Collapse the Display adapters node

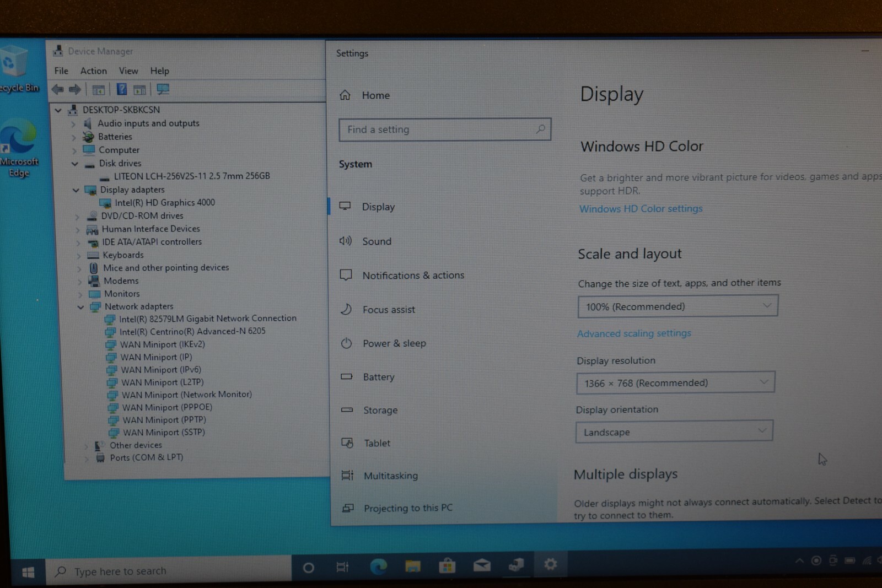click(76, 190)
